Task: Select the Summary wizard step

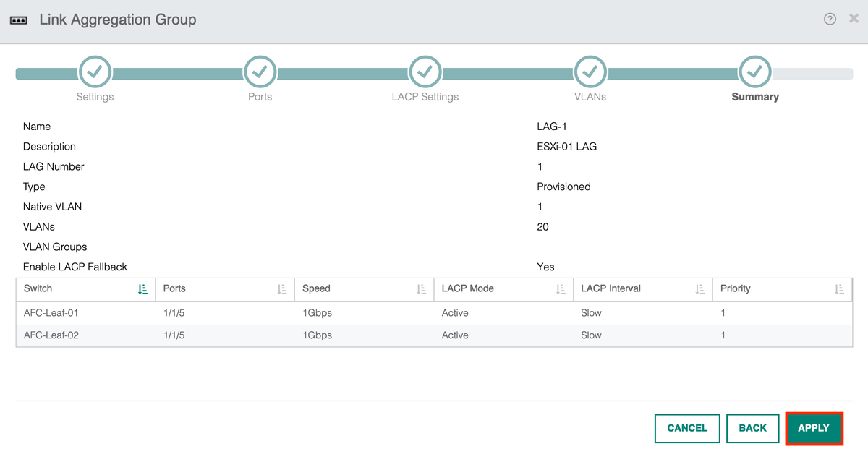Action: pos(754,97)
